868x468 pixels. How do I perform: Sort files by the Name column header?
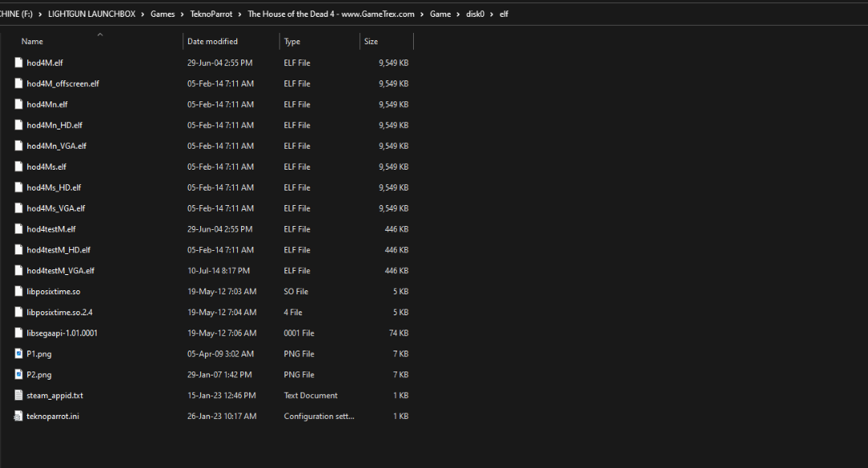click(32, 41)
